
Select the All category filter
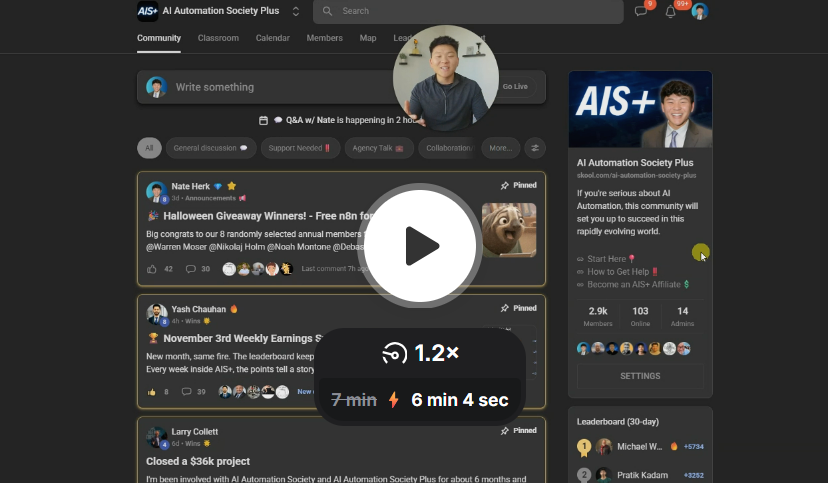149,148
